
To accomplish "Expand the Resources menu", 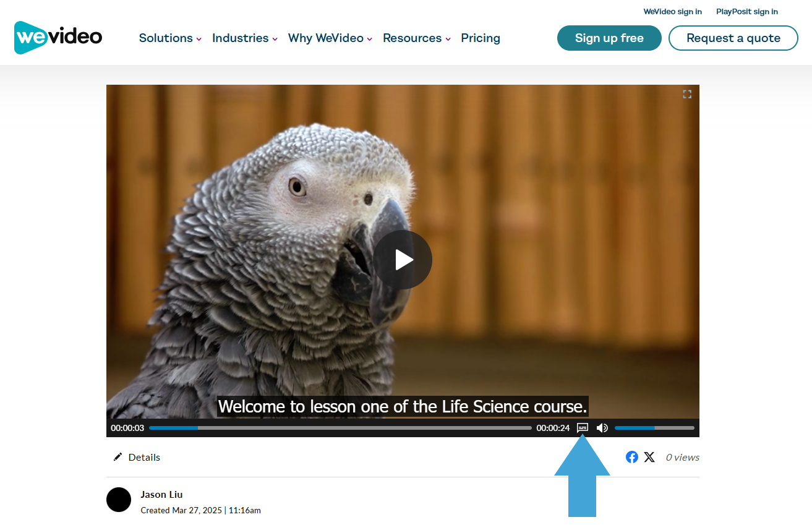I will pos(416,38).
